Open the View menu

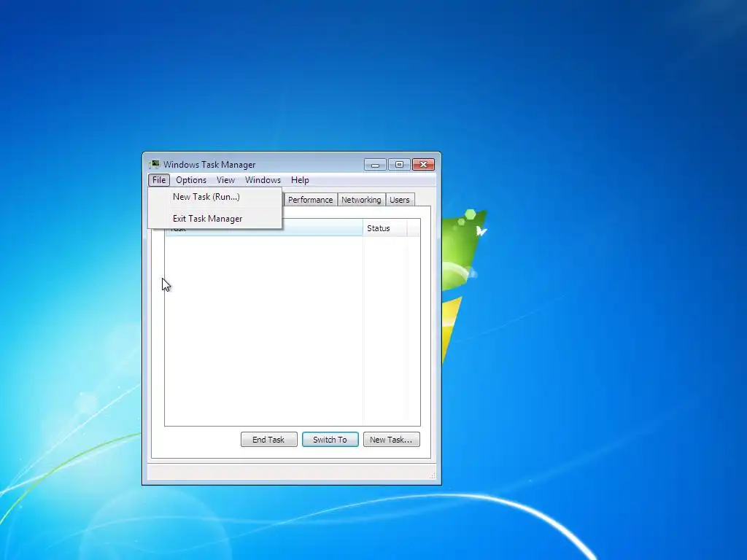[x=225, y=180]
